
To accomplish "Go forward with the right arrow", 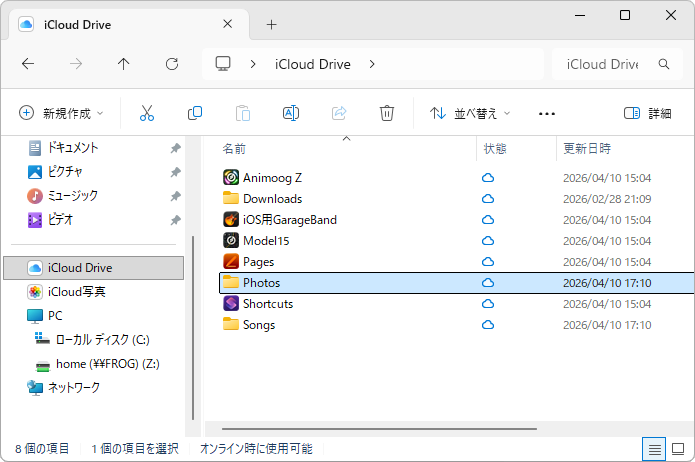I will coord(76,64).
